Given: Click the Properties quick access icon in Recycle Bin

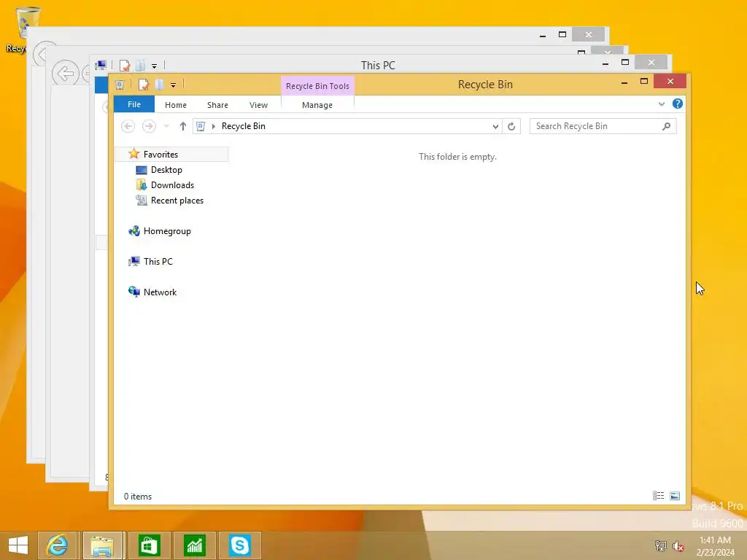Looking at the screenshot, I should (144, 85).
